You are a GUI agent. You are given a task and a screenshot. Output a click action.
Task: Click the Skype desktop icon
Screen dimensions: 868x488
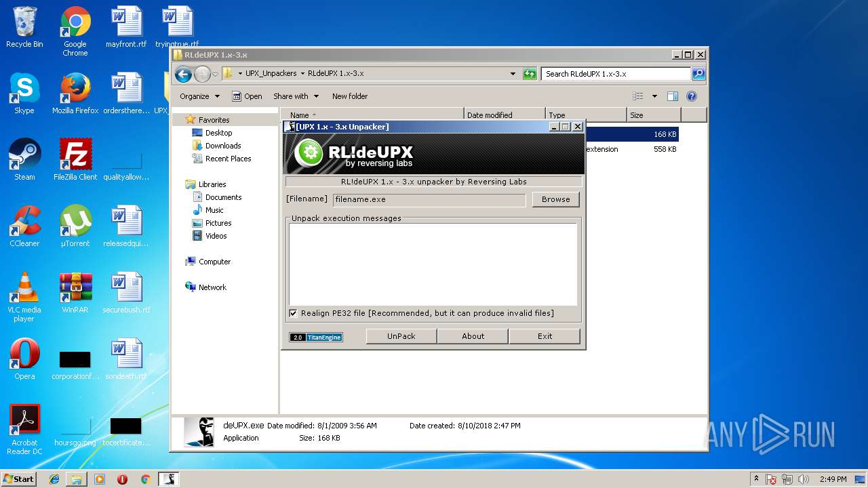[x=24, y=94]
